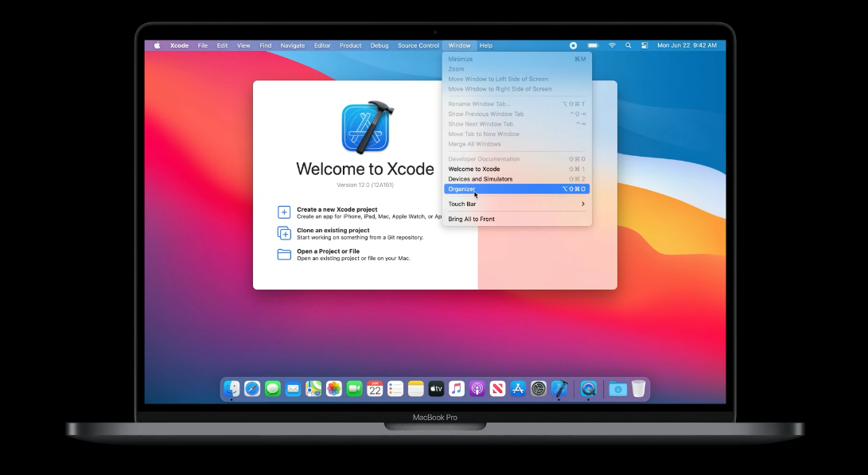
Task: Click the Version 12.0 (12A161) text
Action: coord(365,185)
